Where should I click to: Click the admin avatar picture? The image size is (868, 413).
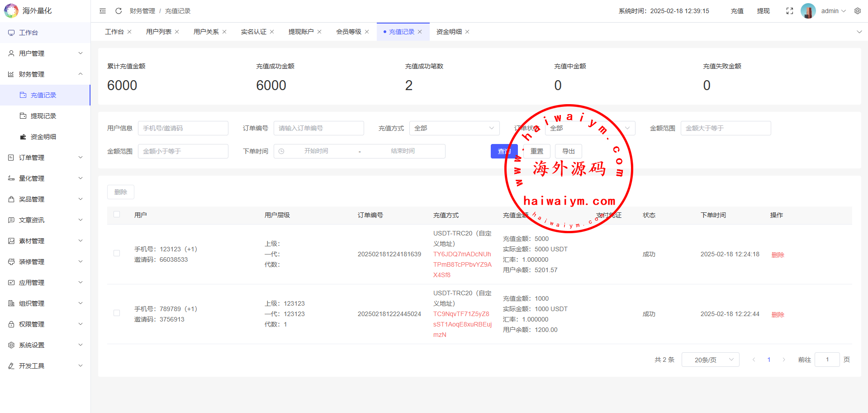pyautogui.click(x=808, y=11)
